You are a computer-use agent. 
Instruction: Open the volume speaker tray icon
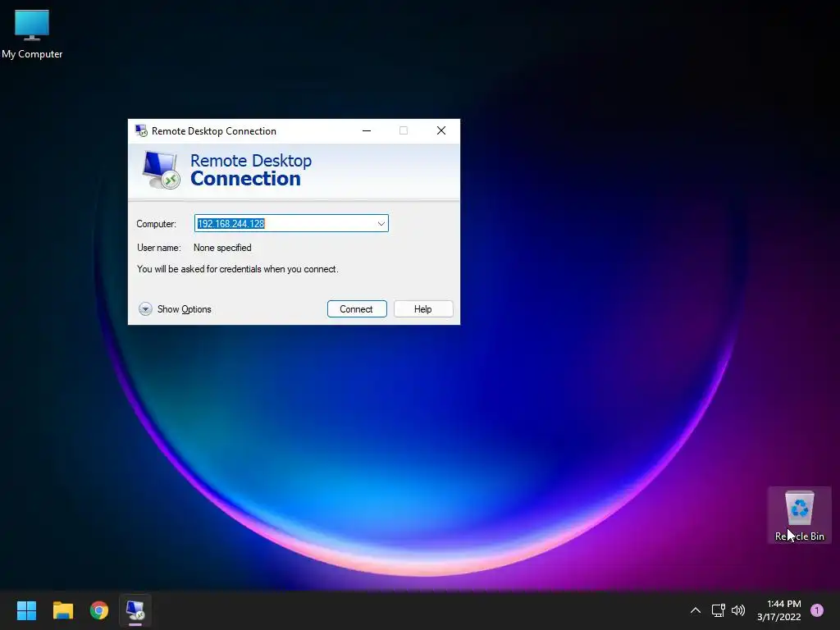738,610
